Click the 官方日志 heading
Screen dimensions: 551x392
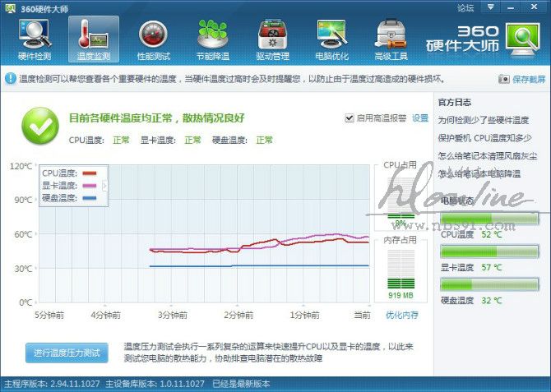click(x=454, y=103)
